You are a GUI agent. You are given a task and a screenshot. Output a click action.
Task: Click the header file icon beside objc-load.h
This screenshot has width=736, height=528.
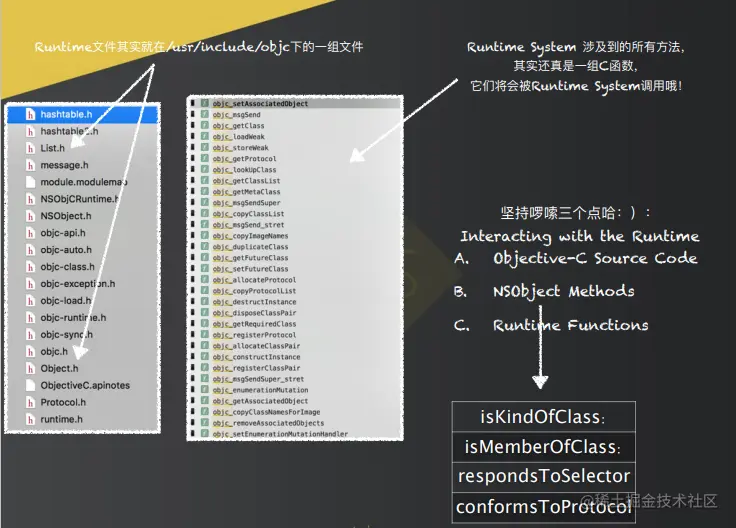pos(31,300)
